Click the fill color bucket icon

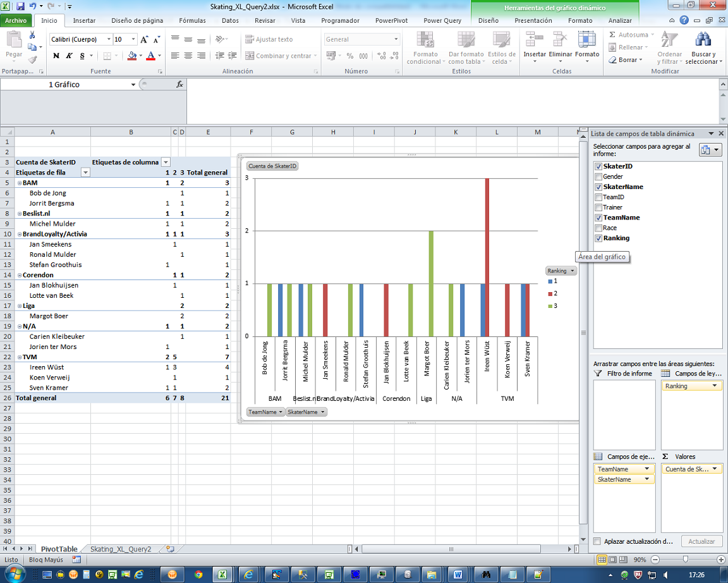[132, 56]
